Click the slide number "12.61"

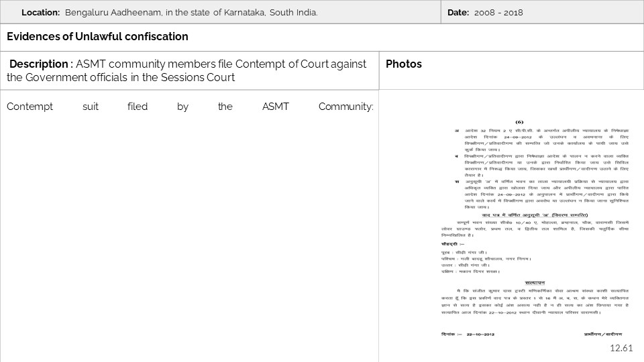pos(621,348)
